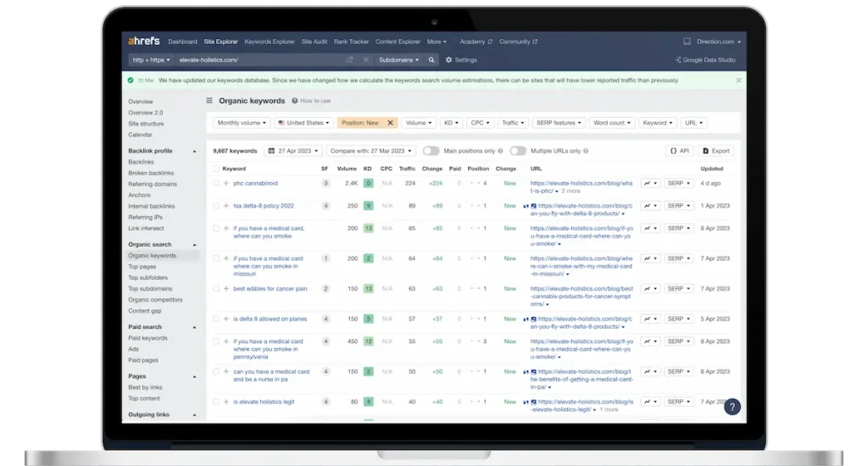Open the Monthly volume dropdown
The width and height of the screenshot is (868, 466).
click(242, 123)
